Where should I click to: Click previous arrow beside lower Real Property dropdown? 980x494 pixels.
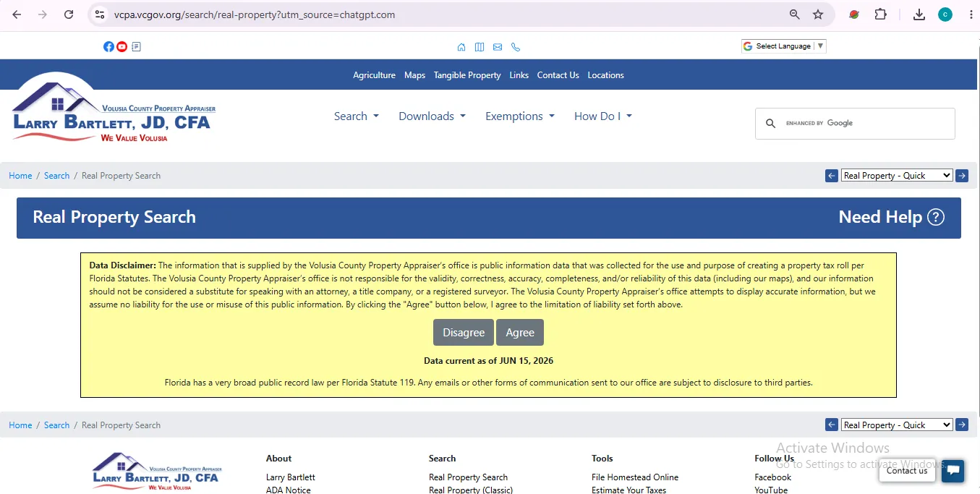(x=832, y=425)
